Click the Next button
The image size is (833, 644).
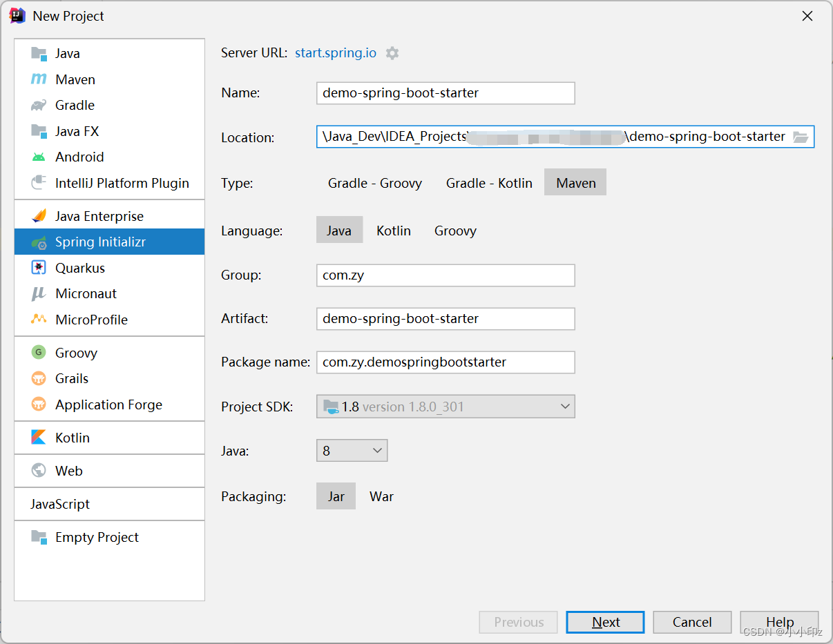[x=605, y=622]
